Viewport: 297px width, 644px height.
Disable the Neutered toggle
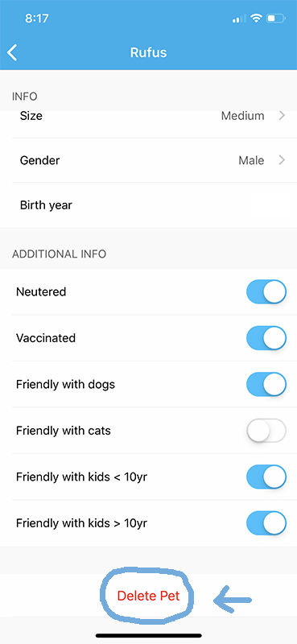[x=266, y=291]
